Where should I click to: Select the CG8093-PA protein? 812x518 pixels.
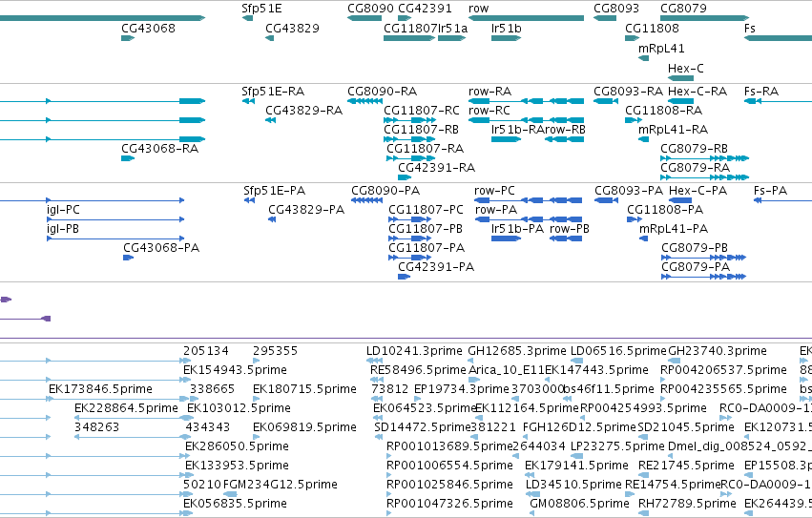(x=607, y=200)
